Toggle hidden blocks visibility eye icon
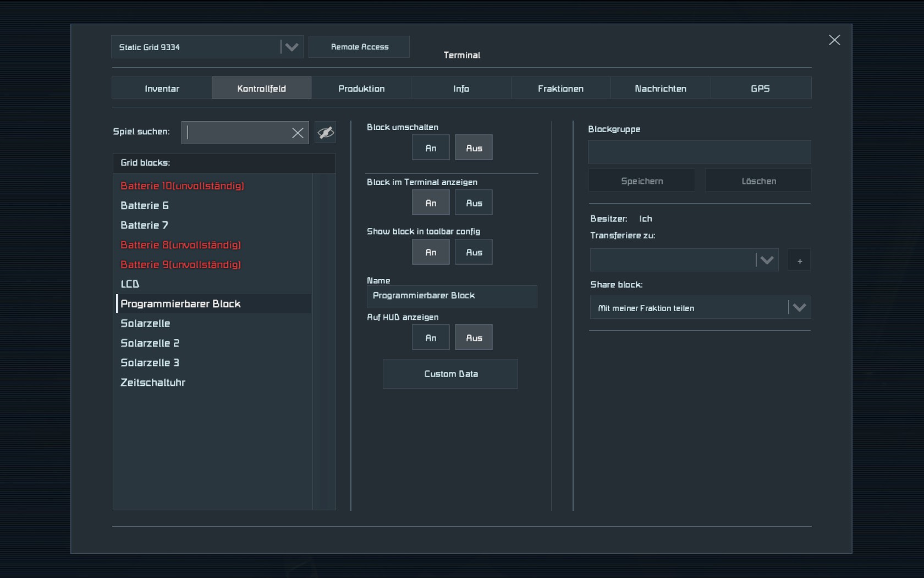The image size is (924, 578). point(326,133)
